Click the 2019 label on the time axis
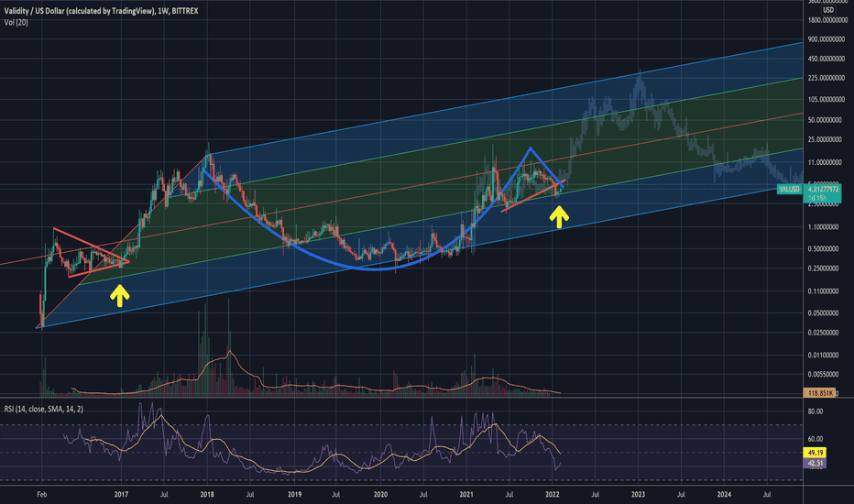This screenshot has width=854, height=504. (294, 495)
